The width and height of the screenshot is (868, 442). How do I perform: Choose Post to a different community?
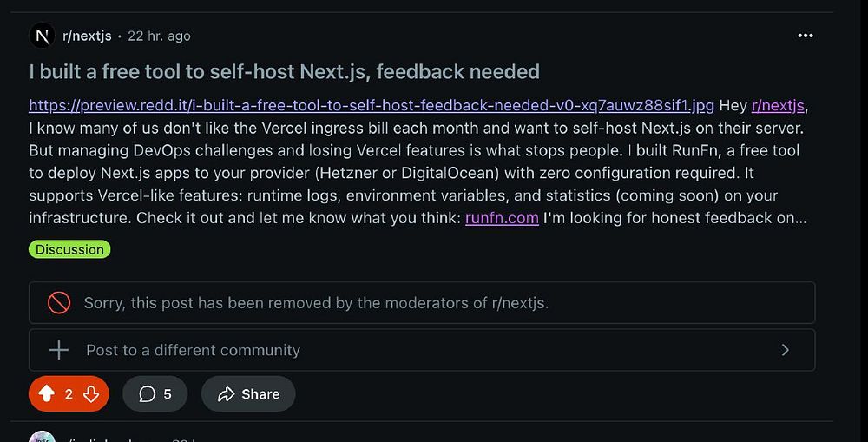[193, 351]
